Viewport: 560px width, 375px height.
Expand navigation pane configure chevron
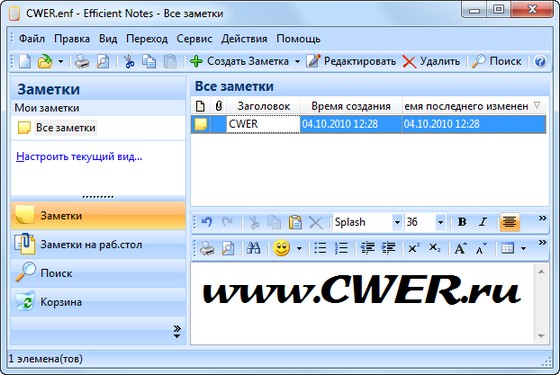point(177,331)
